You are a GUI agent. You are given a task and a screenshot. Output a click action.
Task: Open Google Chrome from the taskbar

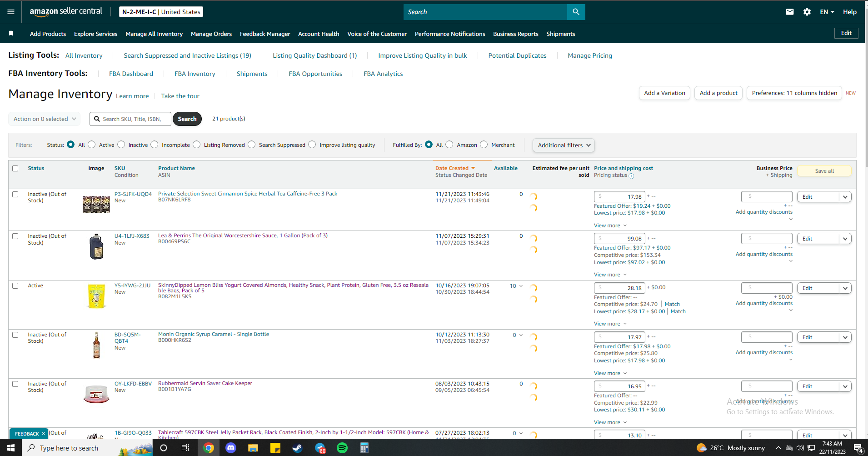click(209, 448)
